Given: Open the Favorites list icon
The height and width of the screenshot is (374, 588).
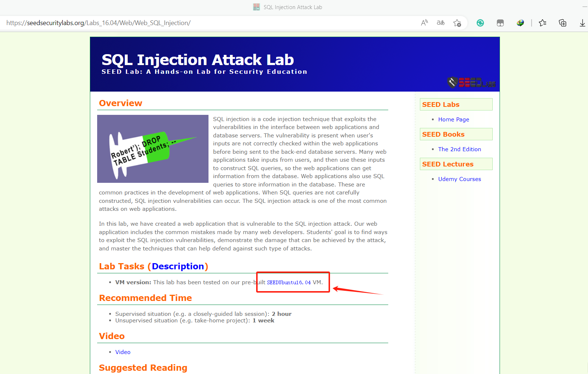Looking at the screenshot, I should tap(543, 23).
